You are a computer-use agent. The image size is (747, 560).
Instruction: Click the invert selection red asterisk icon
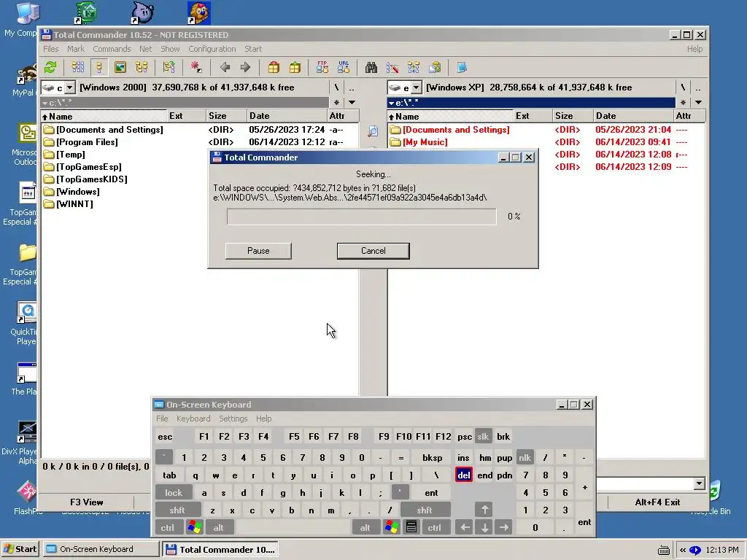196,68
